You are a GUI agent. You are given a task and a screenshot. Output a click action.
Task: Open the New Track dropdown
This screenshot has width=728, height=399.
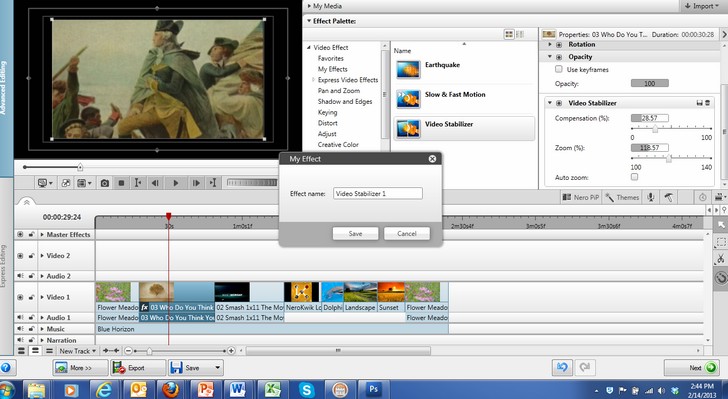click(78, 351)
